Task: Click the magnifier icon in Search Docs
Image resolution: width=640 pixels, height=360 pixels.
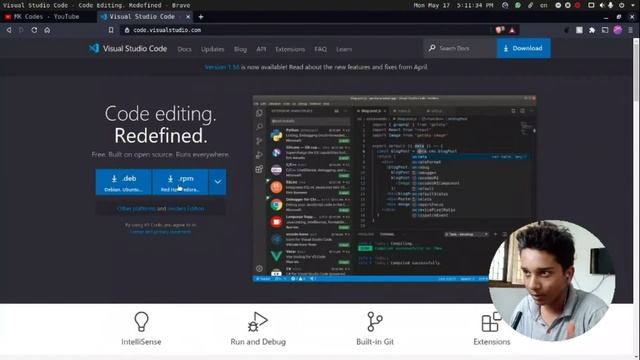Action: 432,48
